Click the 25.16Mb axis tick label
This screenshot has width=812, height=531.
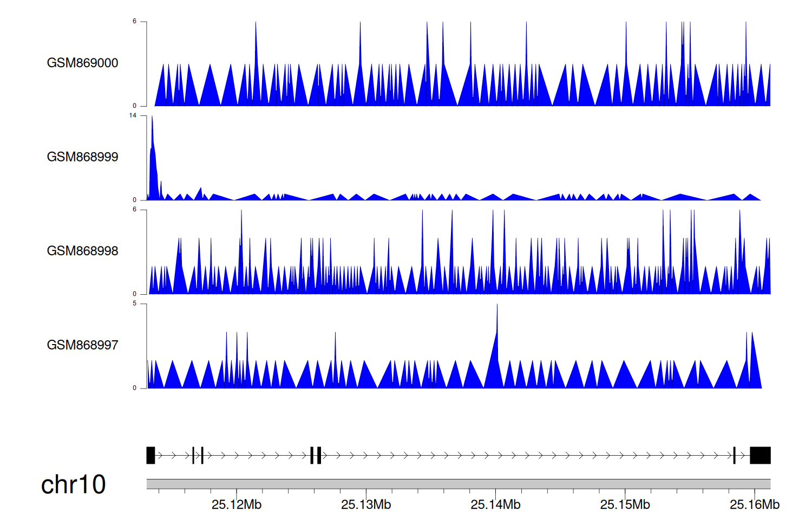[754, 504]
